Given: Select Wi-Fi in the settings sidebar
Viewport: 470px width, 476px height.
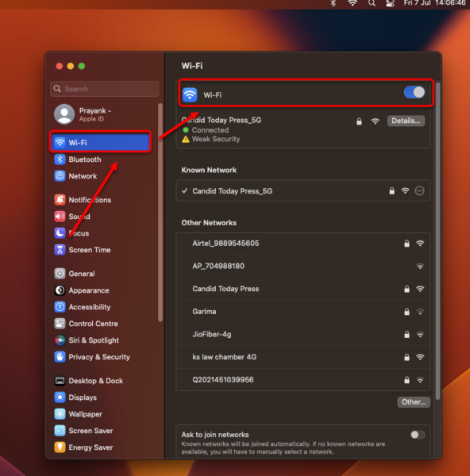Looking at the screenshot, I should click(100, 142).
